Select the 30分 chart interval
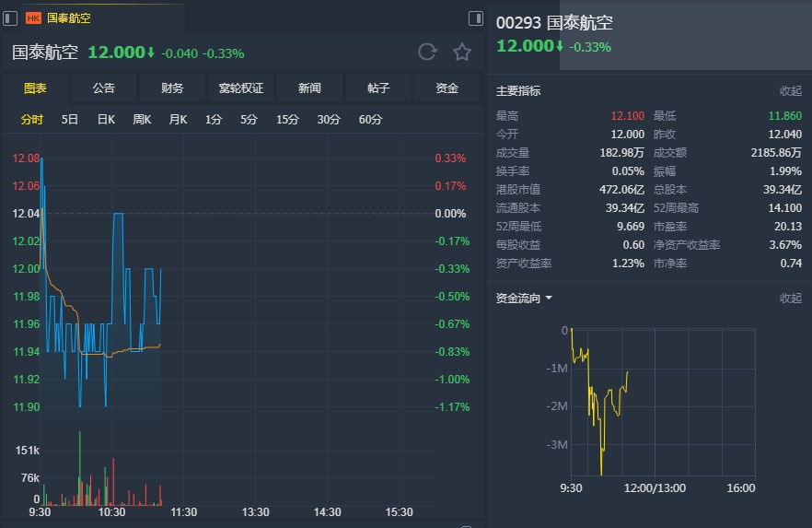This screenshot has height=528, width=812. (329, 120)
